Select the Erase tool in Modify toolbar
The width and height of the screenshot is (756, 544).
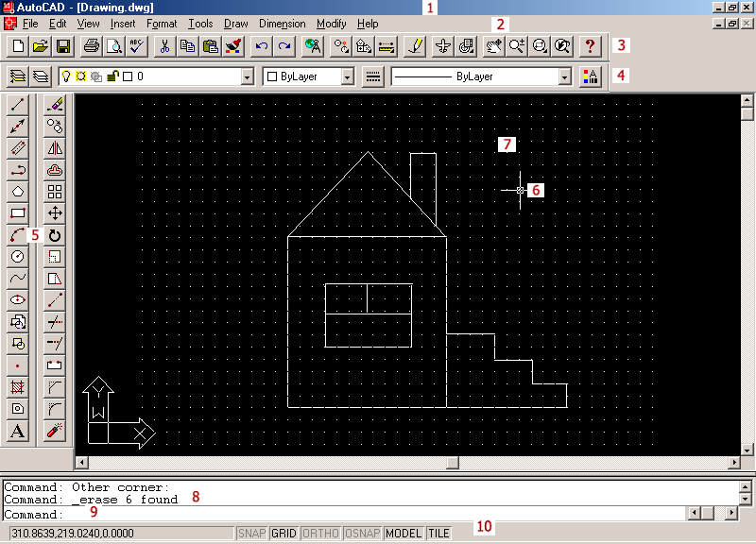55,105
